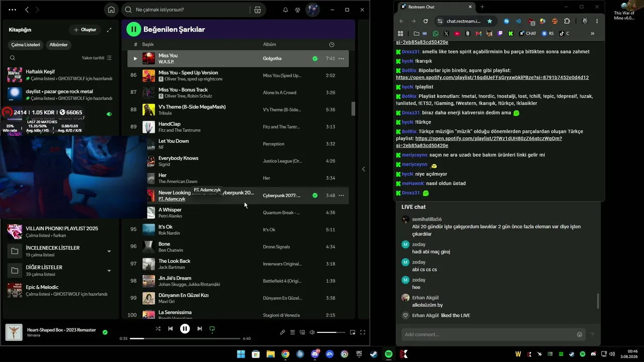Open a new browser tab
Screen dimensions: 644x362
tap(482, 7)
